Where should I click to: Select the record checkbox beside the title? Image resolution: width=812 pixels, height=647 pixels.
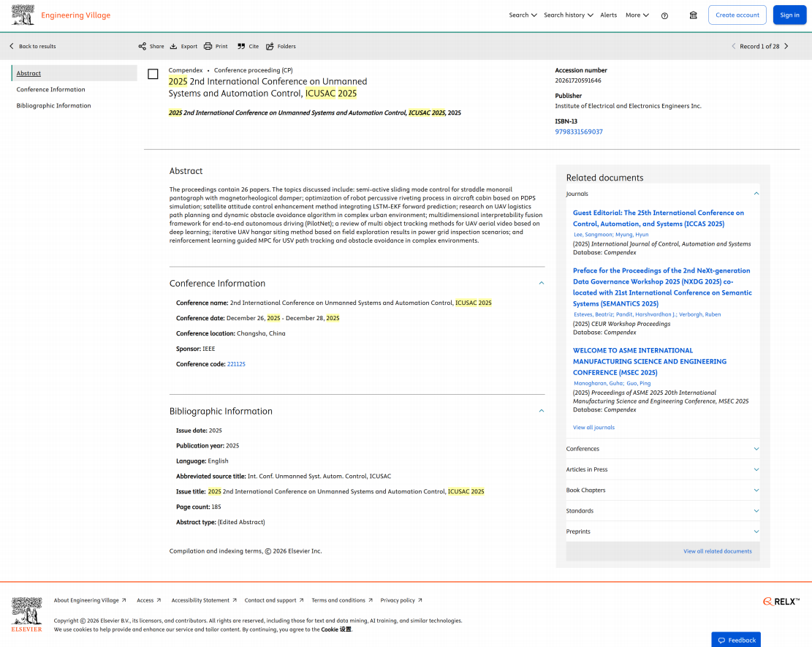click(153, 74)
